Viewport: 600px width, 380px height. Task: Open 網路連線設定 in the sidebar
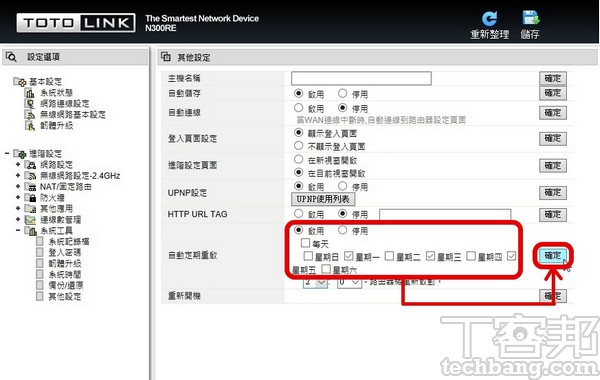pyautogui.click(x=64, y=103)
